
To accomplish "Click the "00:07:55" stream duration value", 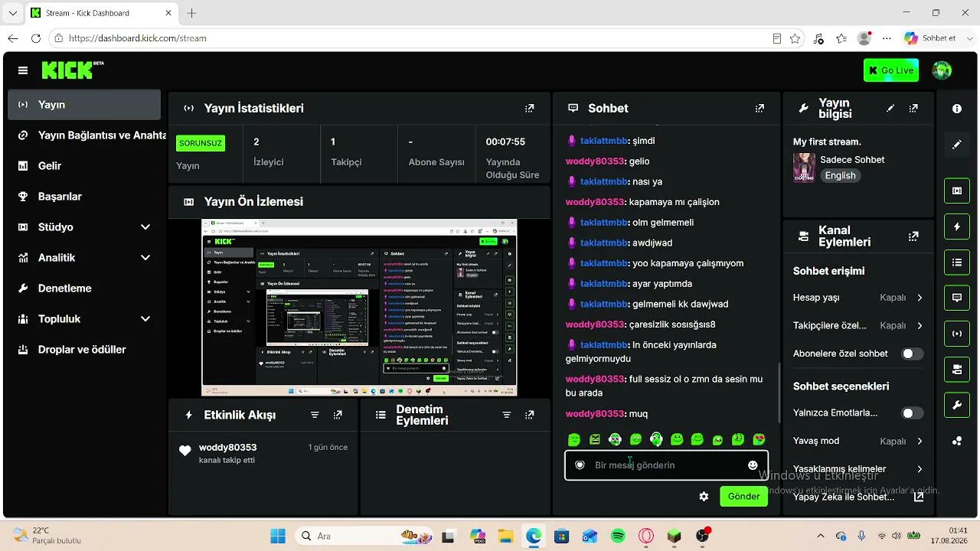I will (505, 142).
